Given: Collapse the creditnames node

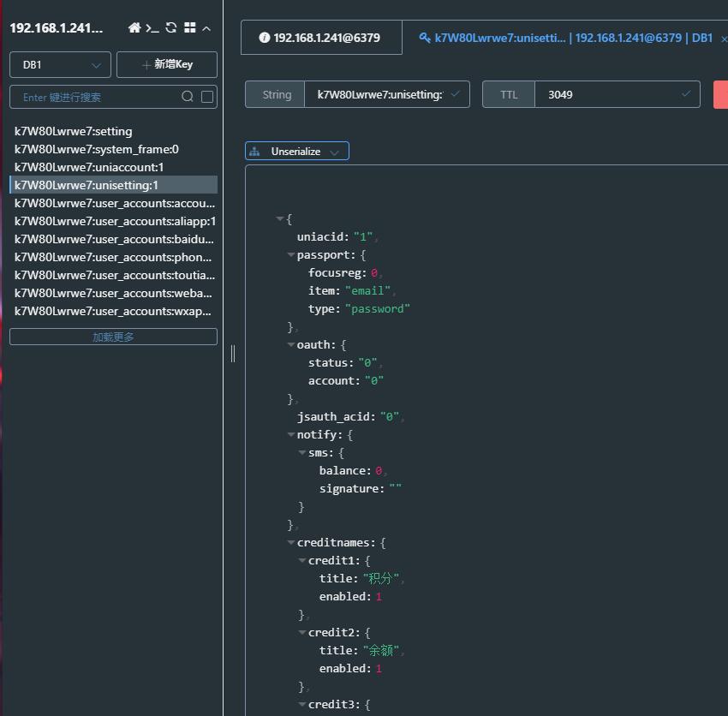Looking at the screenshot, I should [x=291, y=542].
